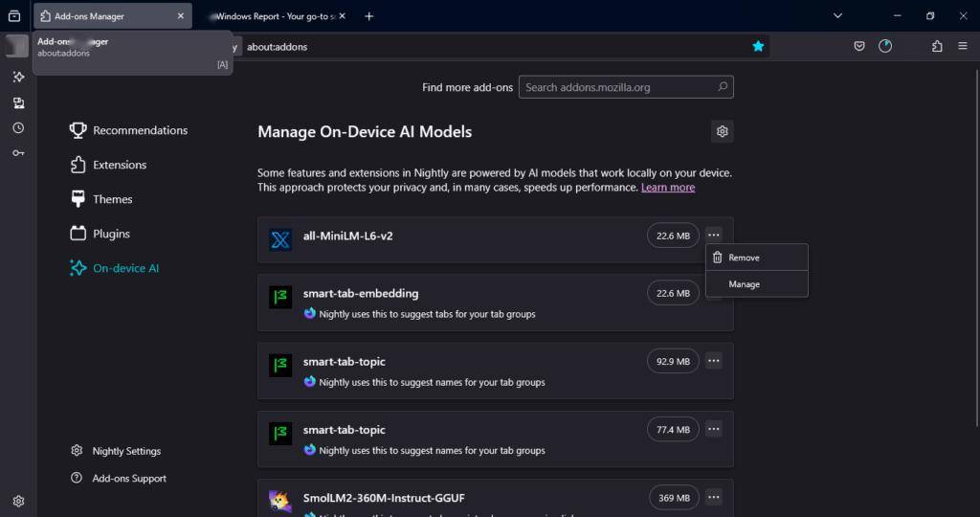The height and width of the screenshot is (517, 980).
Task: Open the sidebar customize gear at the bottom
Action: [18, 502]
